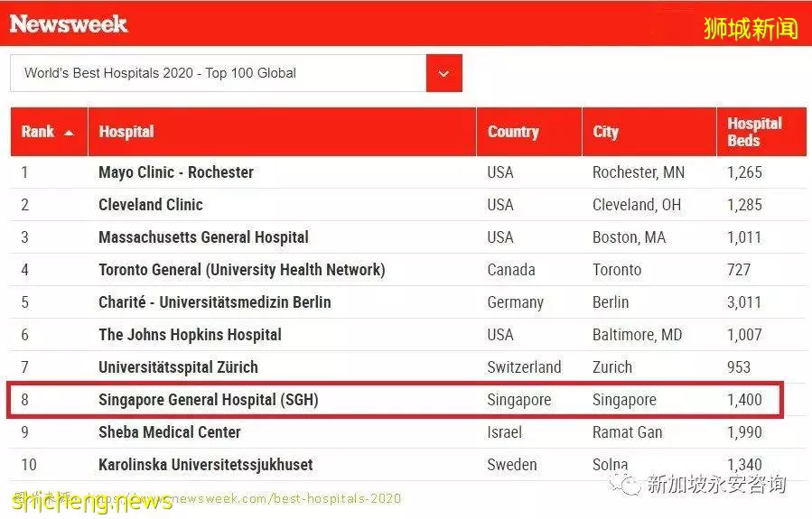
Task: Sort by the Hospital column header
Action: point(282,132)
